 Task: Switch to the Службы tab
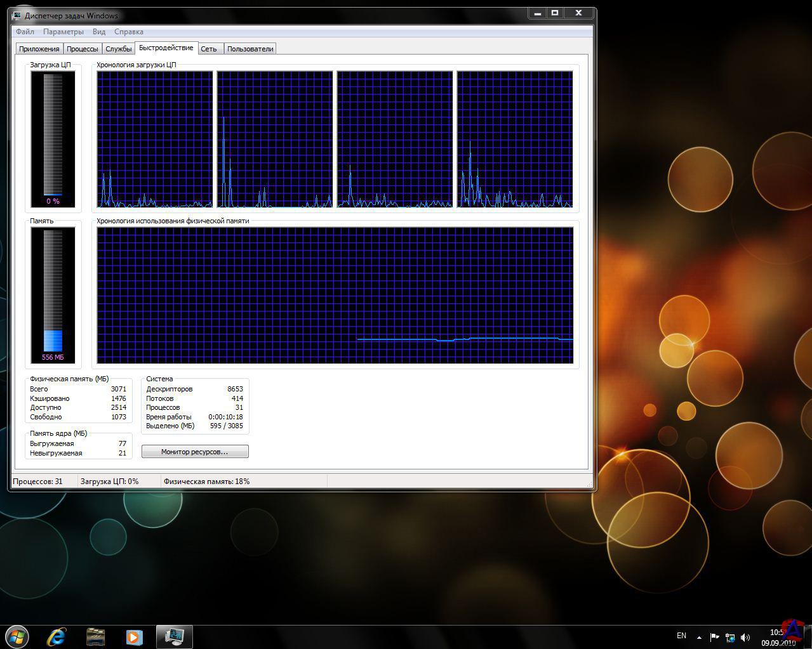click(119, 49)
